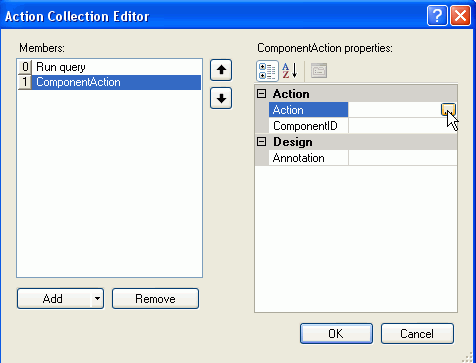This screenshot has height=363, width=476.
Task: Cancel the Action Collection Editor
Action: click(x=417, y=333)
